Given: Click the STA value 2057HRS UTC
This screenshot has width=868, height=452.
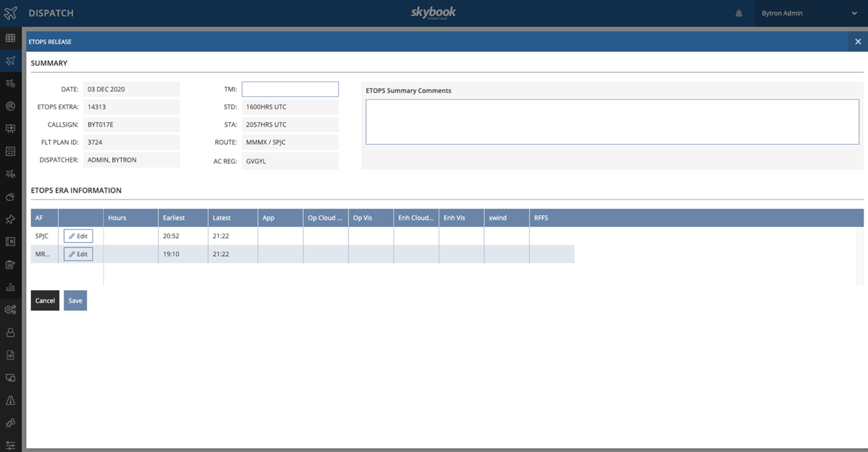Looking at the screenshot, I should [x=290, y=125].
